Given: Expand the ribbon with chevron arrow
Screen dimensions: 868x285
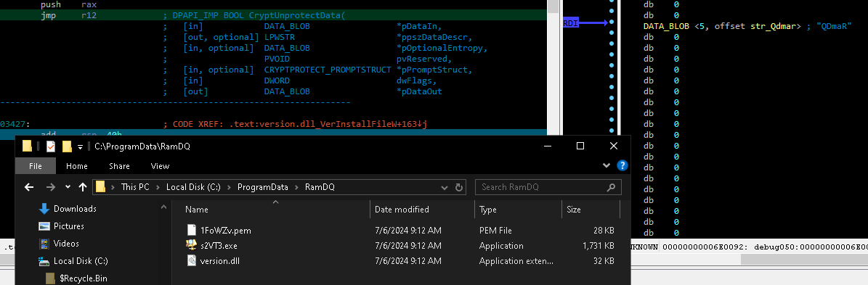Looking at the screenshot, I should (607, 165).
